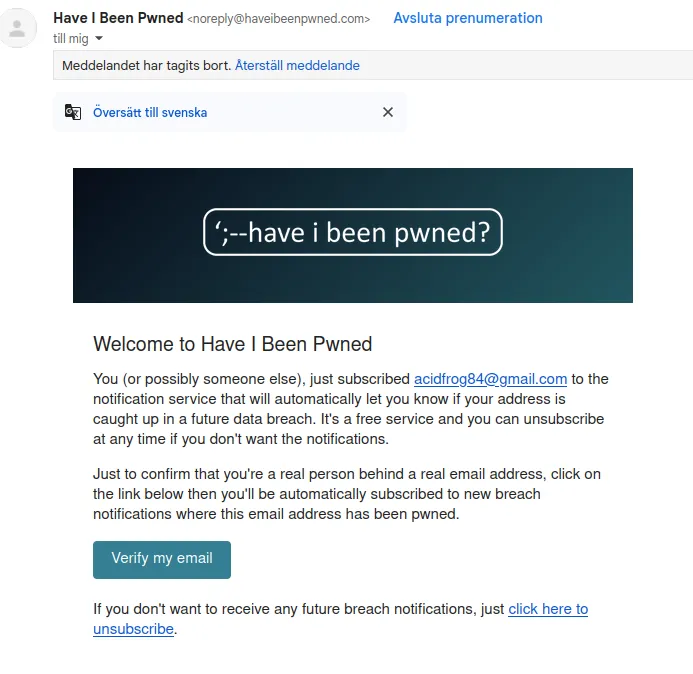Click the 'have i been pwned?' logo banner

(353, 232)
